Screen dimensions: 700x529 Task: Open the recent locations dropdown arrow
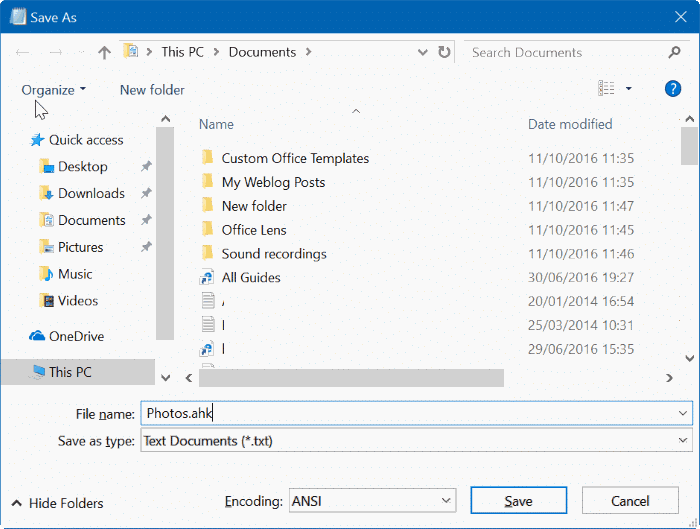pos(82,53)
